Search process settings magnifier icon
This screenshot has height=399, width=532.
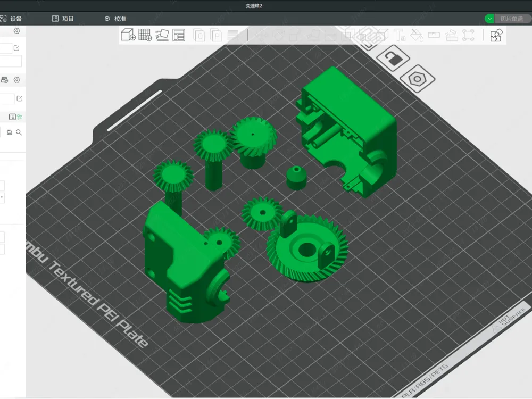coord(19,132)
